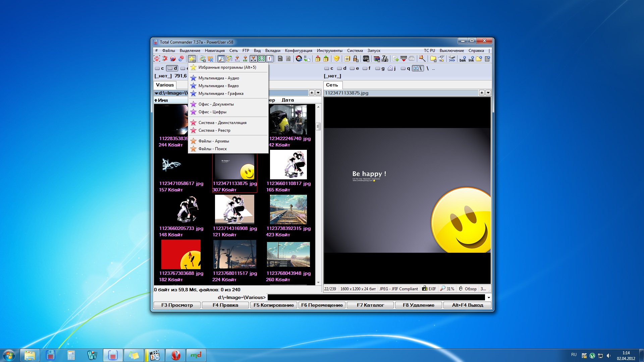Click the 'lnk' create shortcut icon
The height and width of the screenshot is (362, 644).
click(471, 59)
